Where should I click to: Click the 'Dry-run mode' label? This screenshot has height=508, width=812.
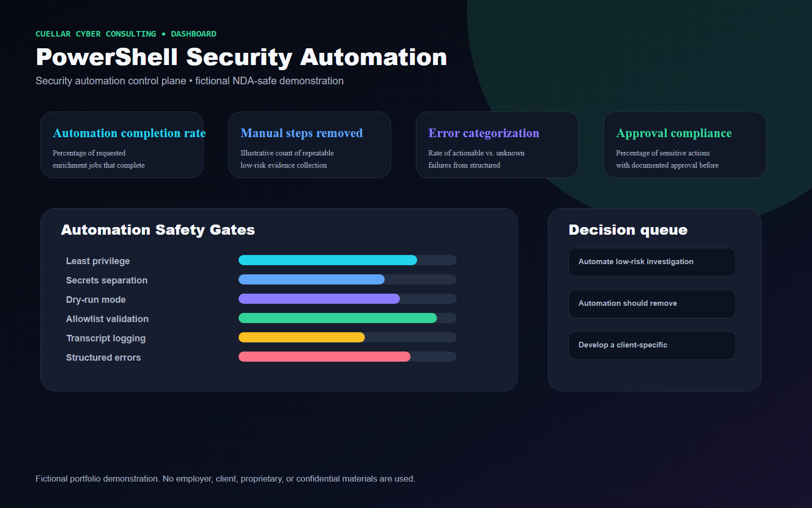coord(96,300)
